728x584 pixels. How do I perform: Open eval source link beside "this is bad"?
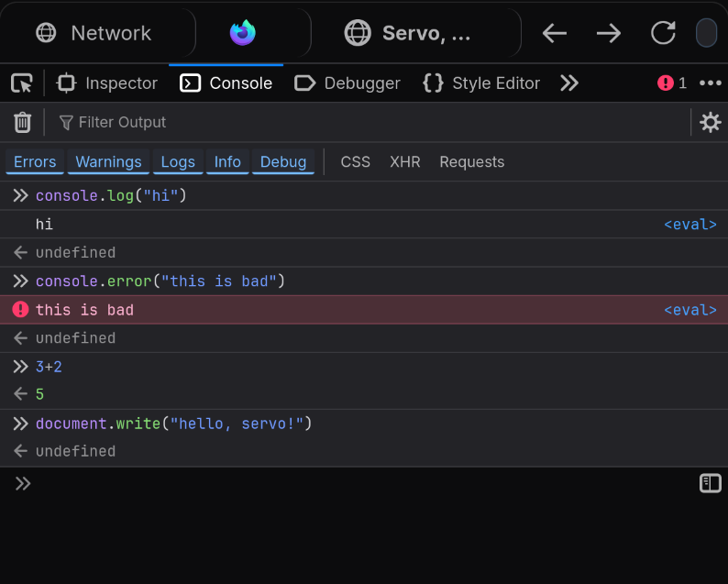689,310
